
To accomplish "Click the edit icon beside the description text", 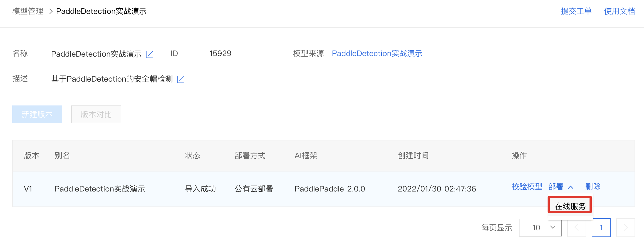I will pos(181,79).
